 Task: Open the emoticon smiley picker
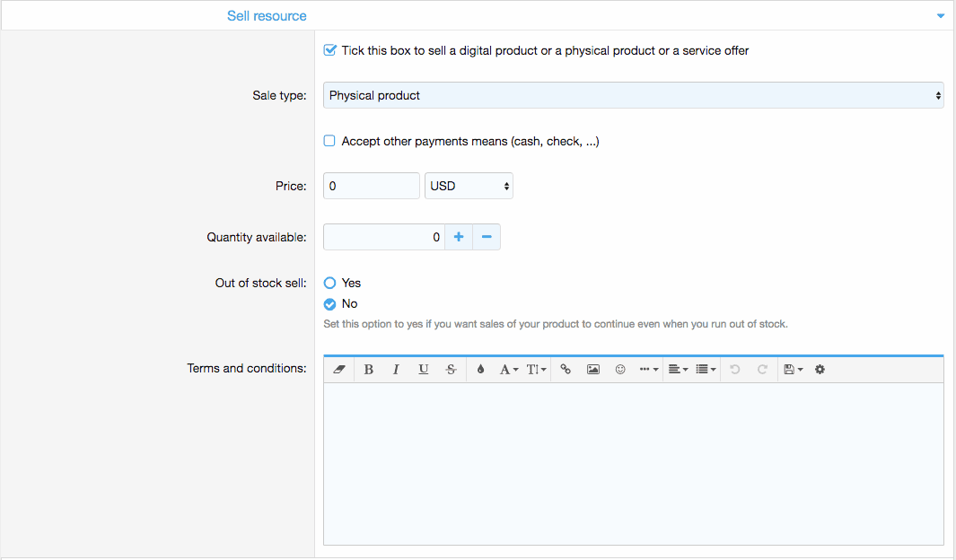click(x=620, y=370)
